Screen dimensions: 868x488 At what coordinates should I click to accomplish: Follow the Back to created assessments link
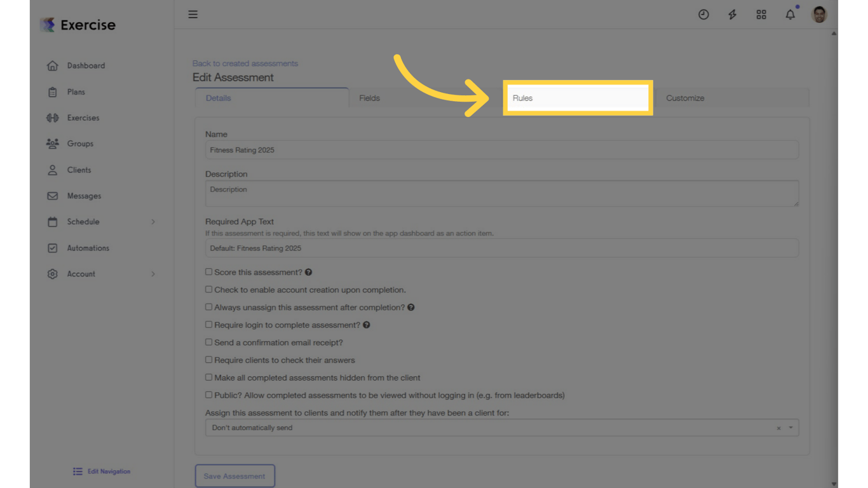(x=245, y=63)
